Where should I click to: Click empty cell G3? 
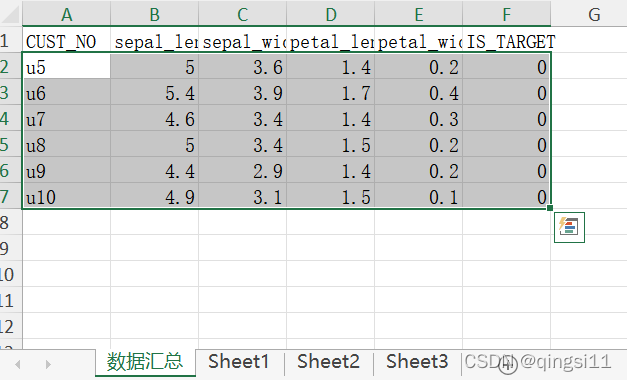(589, 92)
